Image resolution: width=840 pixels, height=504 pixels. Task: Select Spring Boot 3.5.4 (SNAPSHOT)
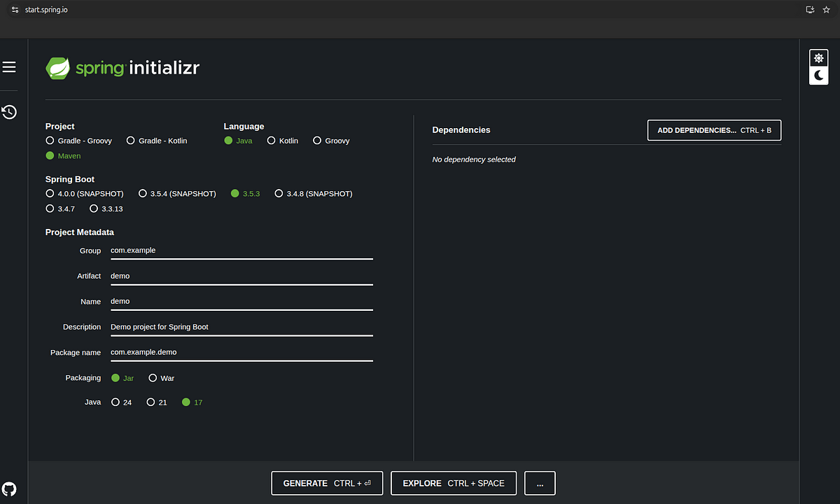tap(177, 193)
